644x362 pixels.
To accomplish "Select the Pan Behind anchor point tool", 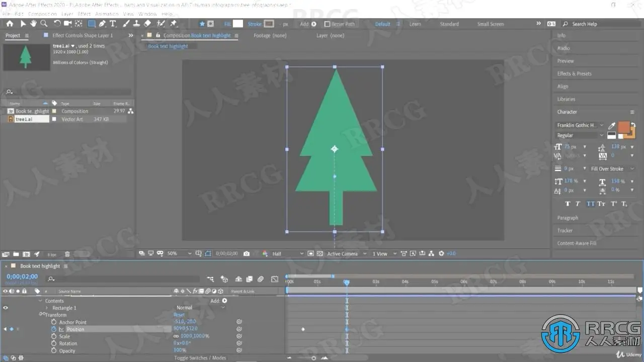I will [x=78, y=24].
